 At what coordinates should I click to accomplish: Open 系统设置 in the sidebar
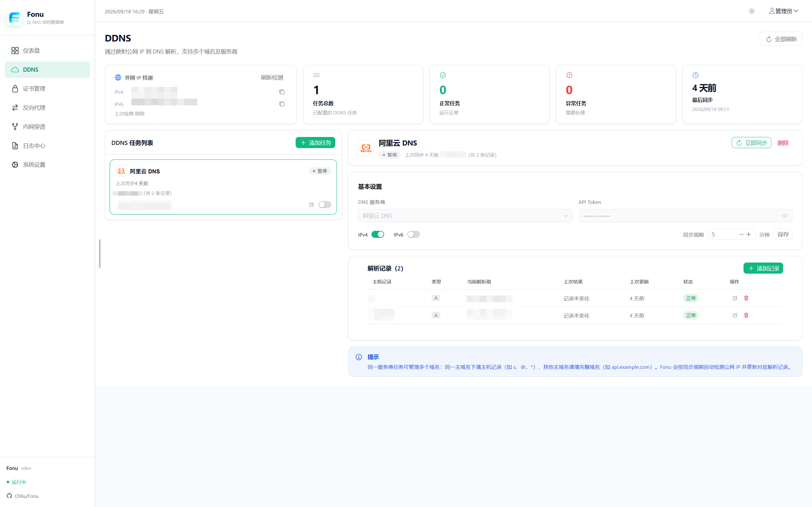tap(47, 165)
